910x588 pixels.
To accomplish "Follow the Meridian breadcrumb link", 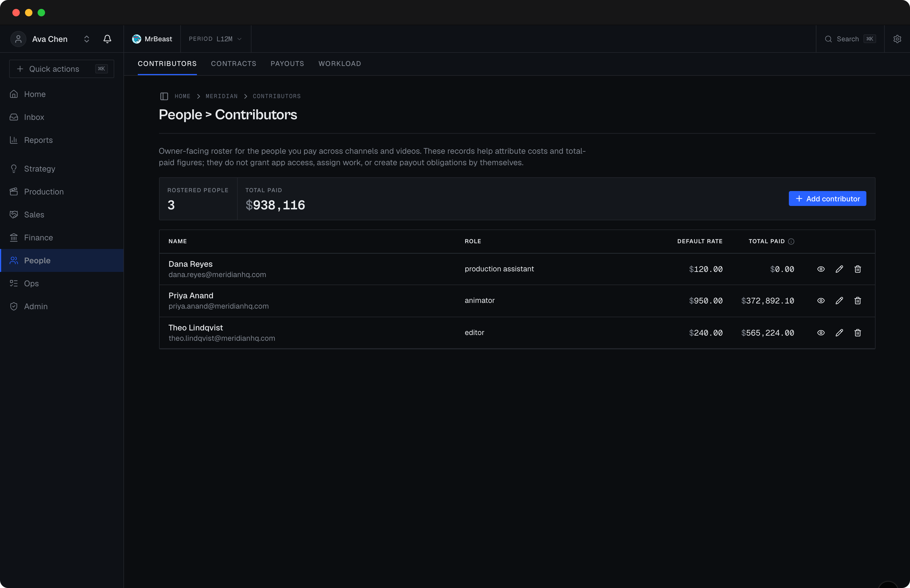I will pos(222,96).
